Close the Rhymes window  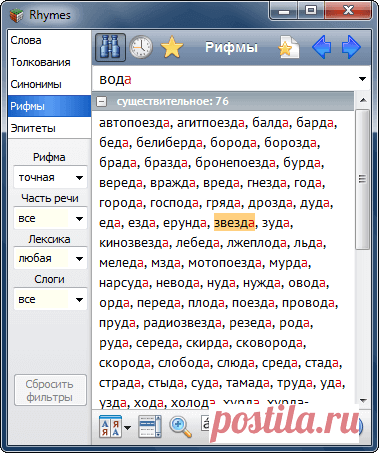point(348,11)
